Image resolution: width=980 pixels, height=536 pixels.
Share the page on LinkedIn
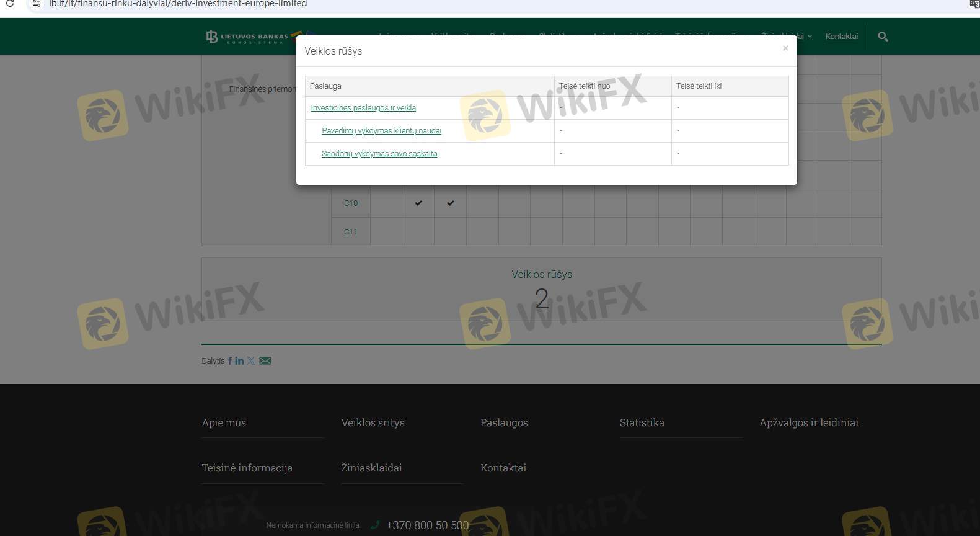(239, 360)
